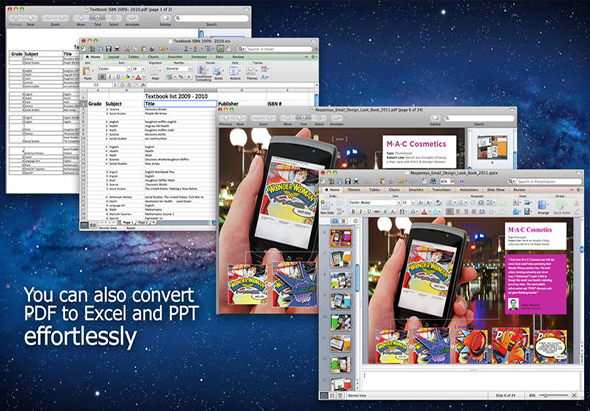Switch to the Charts tab in Excel
Image resolution: width=590 pixels, height=411 pixels.
154,57
